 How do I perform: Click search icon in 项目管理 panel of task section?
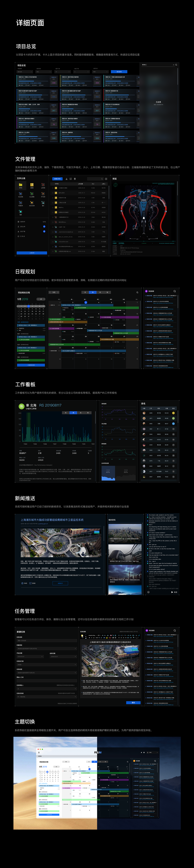(x=175, y=630)
